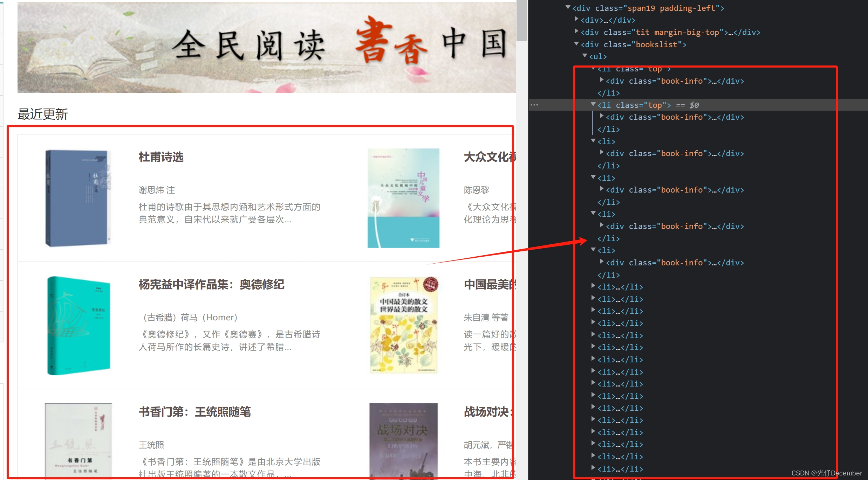
Task: Collapse the span19 padding-left div node
Action: coord(568,7)
